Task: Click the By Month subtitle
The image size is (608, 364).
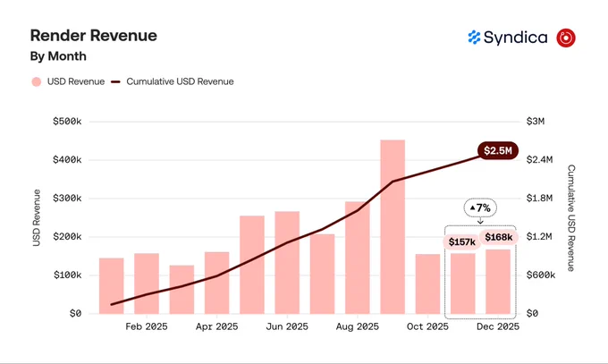Action: [x=58, y=56]
